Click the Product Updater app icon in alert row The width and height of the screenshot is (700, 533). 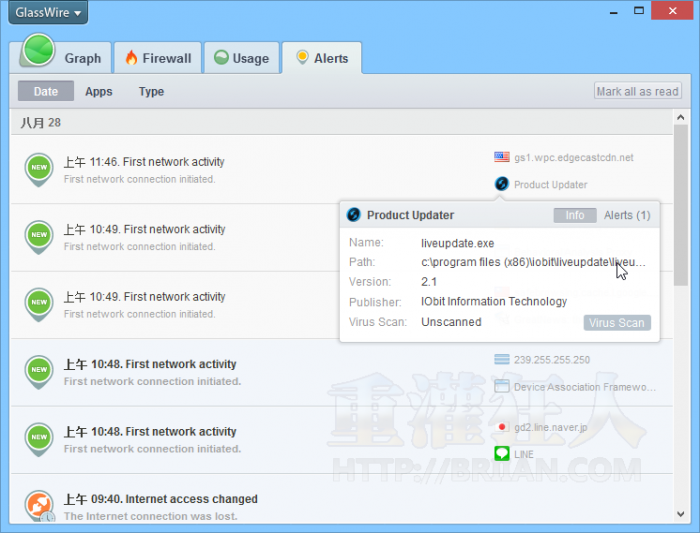pos(502,184)
